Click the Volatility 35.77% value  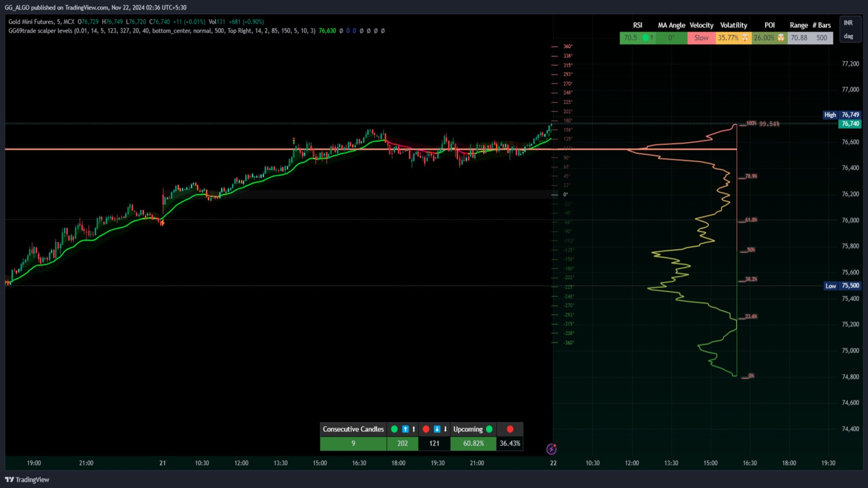pos(728,38)
